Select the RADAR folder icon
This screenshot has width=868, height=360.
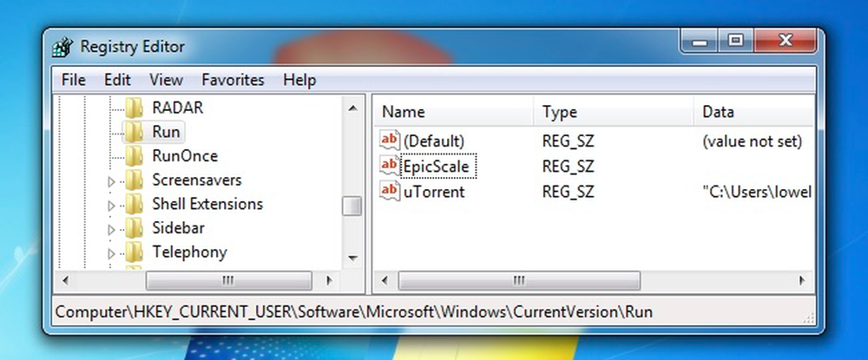(x=135, y=108)
